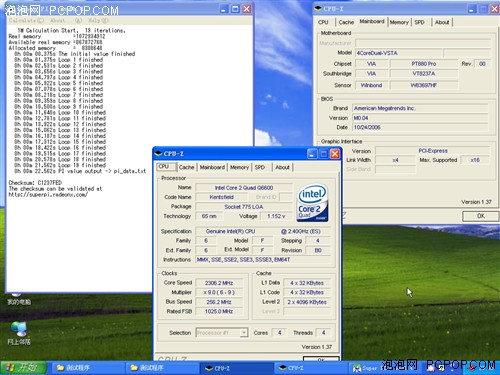
Task: Switch to Memory tab in processor CPU-Z window
Action: point(239,167)
